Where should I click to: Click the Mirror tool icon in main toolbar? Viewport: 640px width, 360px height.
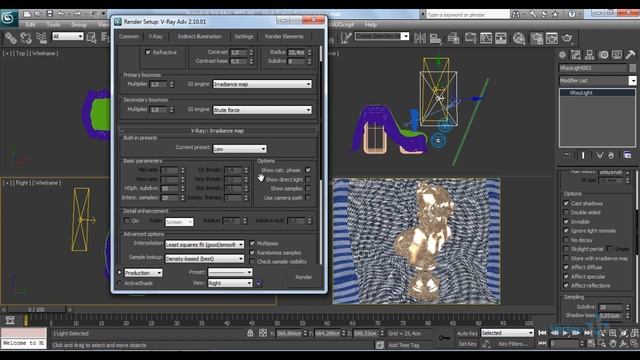[x=420, y=38]
